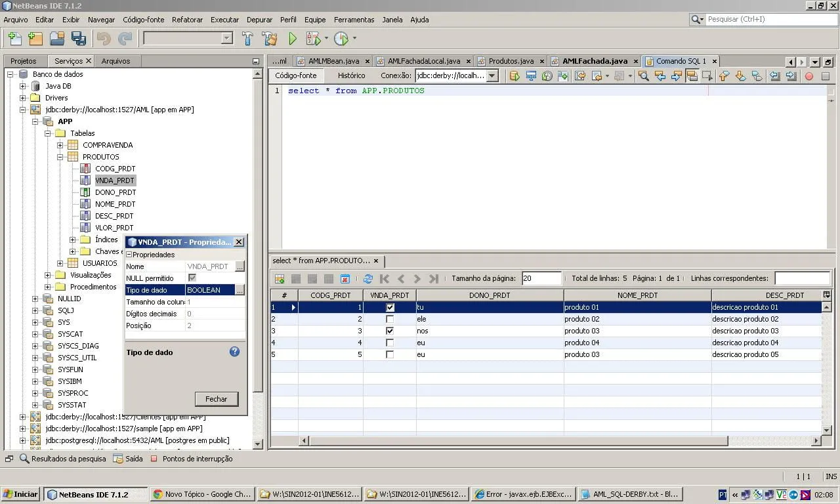The width and height of the screenshot is (840, 504).
Task: Click the Save All disks icon
Action: click(79, 39)
